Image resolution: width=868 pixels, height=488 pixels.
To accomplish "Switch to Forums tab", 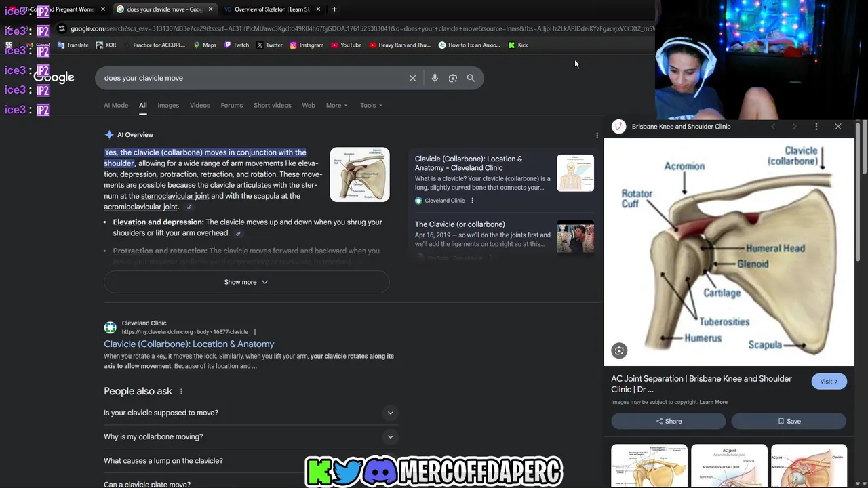I will 232,105.
